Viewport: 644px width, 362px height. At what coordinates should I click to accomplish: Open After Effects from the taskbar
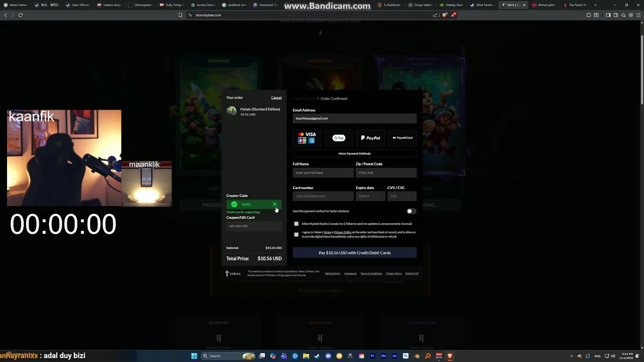pos(394,356)
